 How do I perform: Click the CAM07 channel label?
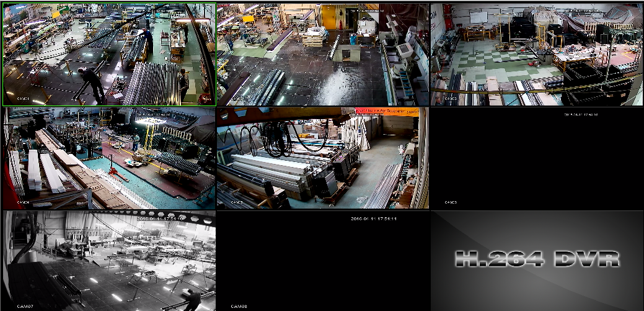(24, 306)
